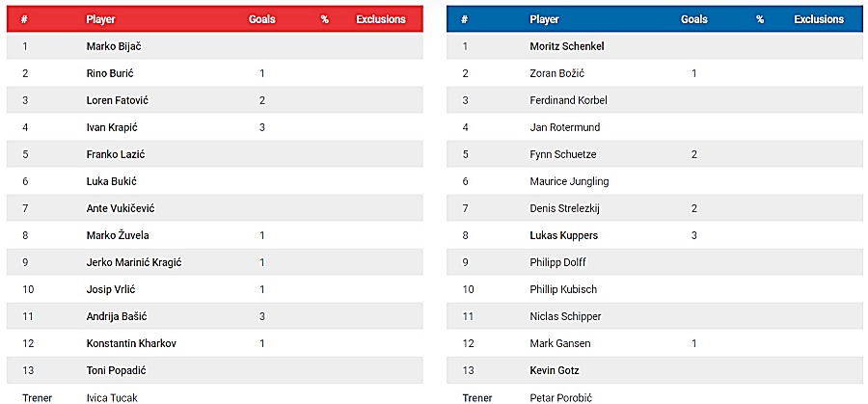Screen dimensions: 868x404
Task: Click Andrija Bašić player name
Action: [x=117, y=316]
